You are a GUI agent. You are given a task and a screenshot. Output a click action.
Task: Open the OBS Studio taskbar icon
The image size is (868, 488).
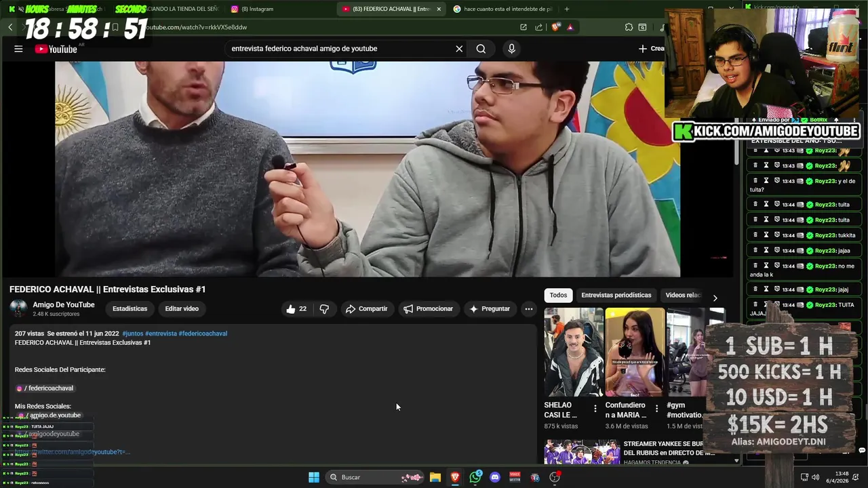pyautogui.click(x=555, y=477)
